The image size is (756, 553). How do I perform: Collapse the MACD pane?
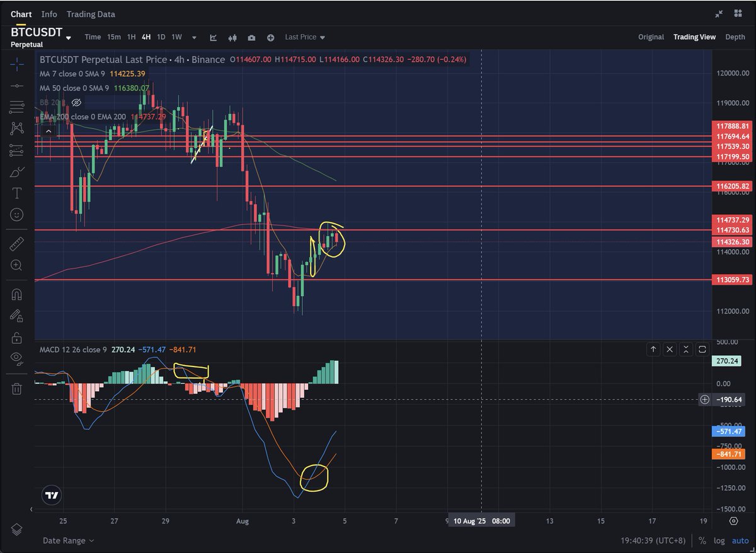[x=686, y=349]
